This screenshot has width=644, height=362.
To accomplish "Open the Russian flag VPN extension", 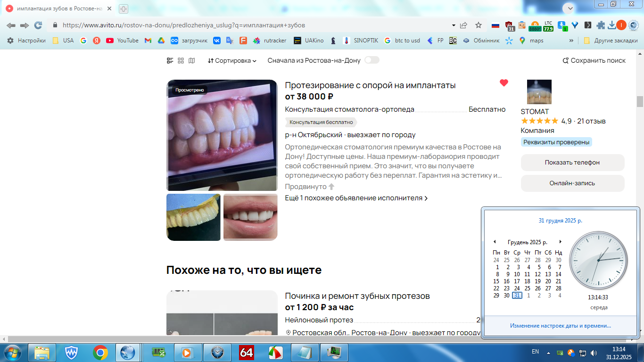I will pos(495,25).
